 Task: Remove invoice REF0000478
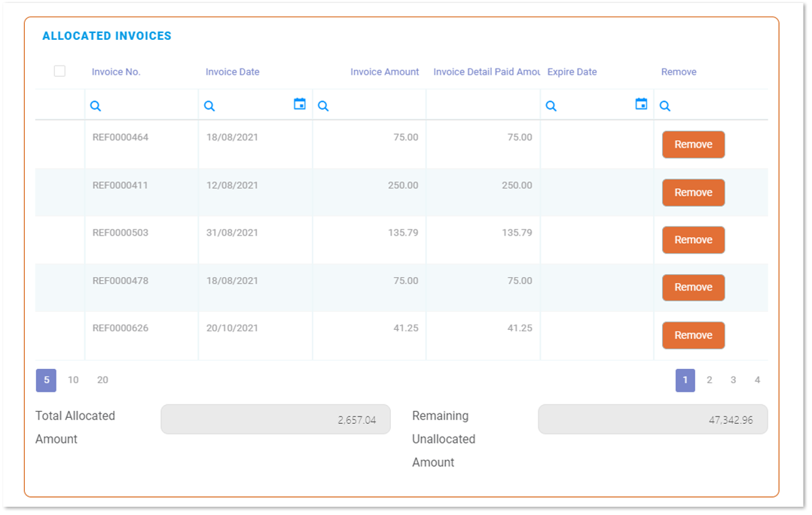(693, 288)
